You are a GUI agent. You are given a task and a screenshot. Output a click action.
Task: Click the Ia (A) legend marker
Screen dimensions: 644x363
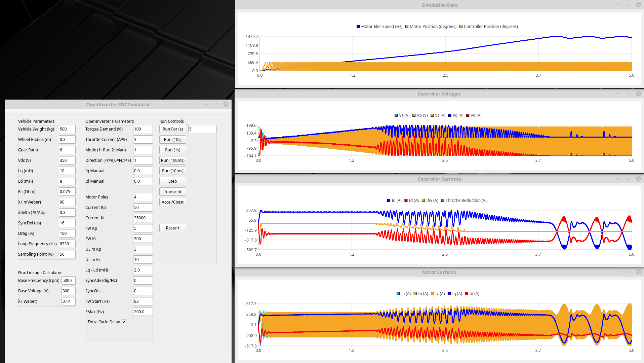pyautogui.click(x=398, y=294)
